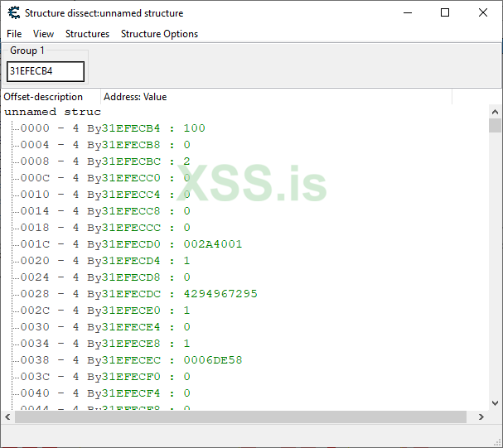The width and height of the screenshot is (503, 448).
Task: Click the Group 1 address field 31EFECB4
Action: click(x=46, y=71)
